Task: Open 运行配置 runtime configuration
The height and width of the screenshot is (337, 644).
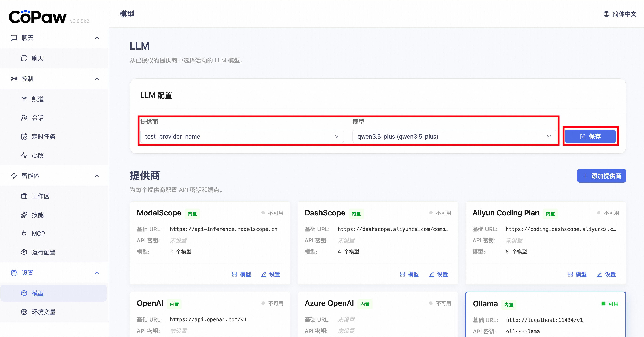Action: point(43,252)
